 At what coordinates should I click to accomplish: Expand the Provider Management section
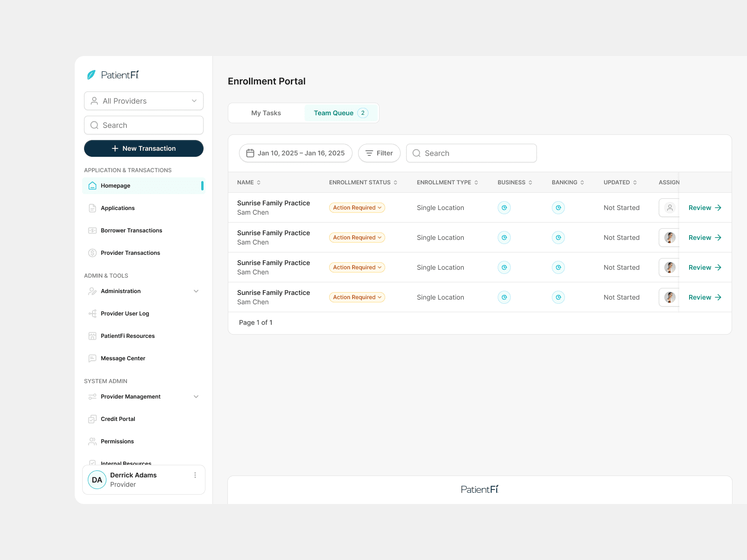(196, 397)
